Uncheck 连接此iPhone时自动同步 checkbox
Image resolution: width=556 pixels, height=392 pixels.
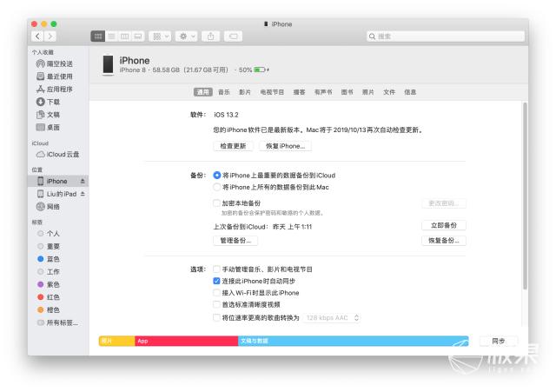pyautogui.click(x=216, y=281)
